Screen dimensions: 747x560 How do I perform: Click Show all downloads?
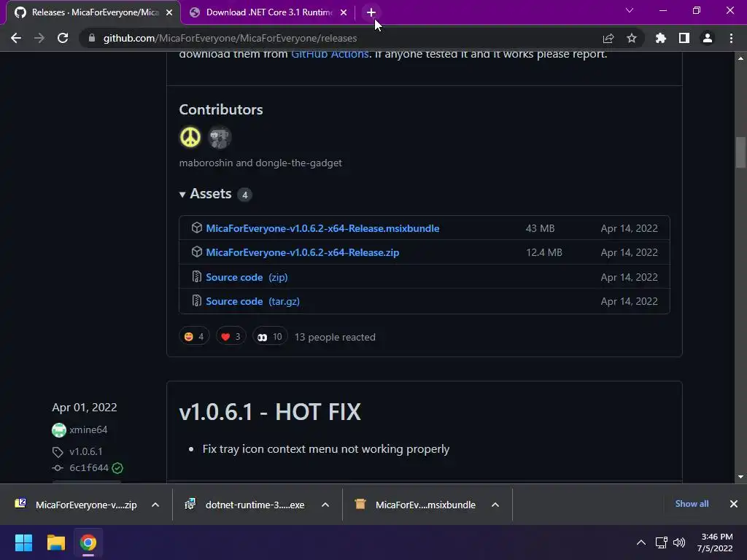pyautogui.click(x=692, y=504)
